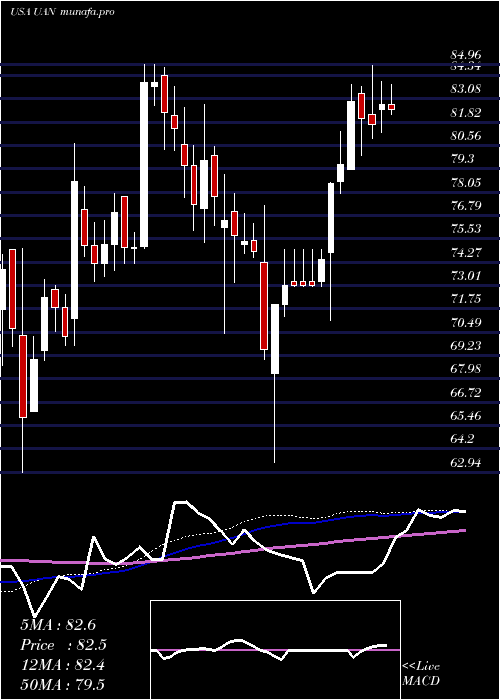This screenshot has width=500, height=700.
Task: Click the 12MA : 82.4 readout
Action: (63, 665)
